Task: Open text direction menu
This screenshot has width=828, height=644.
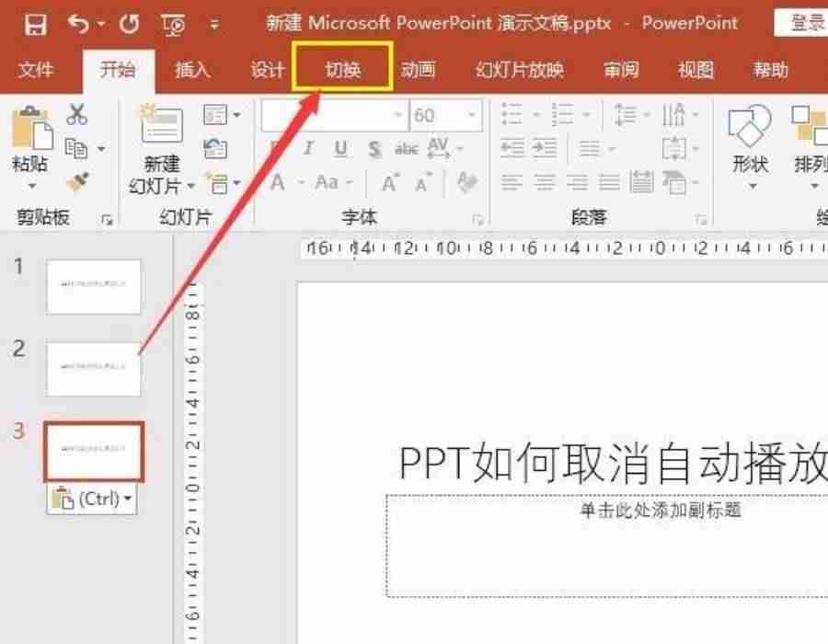Action: pyautogui.click(x=680, y=115)
